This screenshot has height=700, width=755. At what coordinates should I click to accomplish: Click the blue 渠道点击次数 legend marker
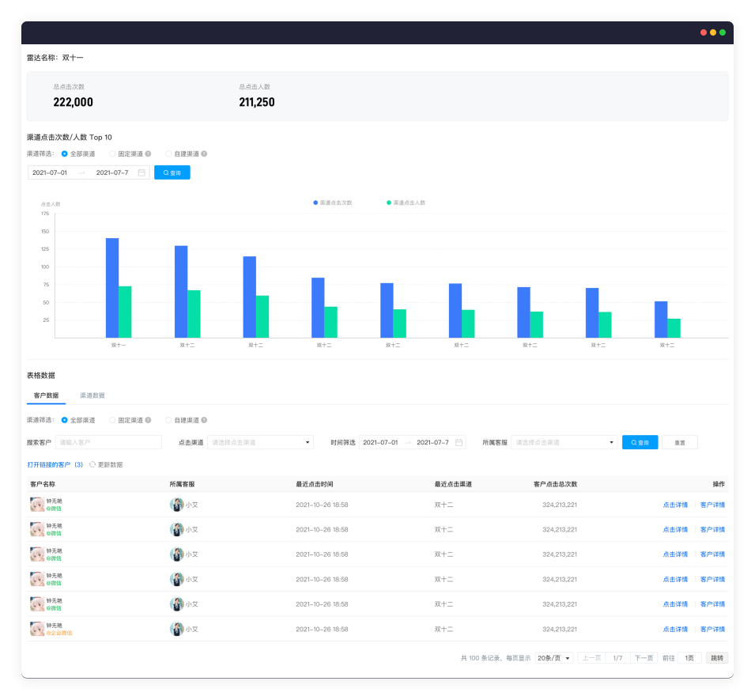point(315,202)
